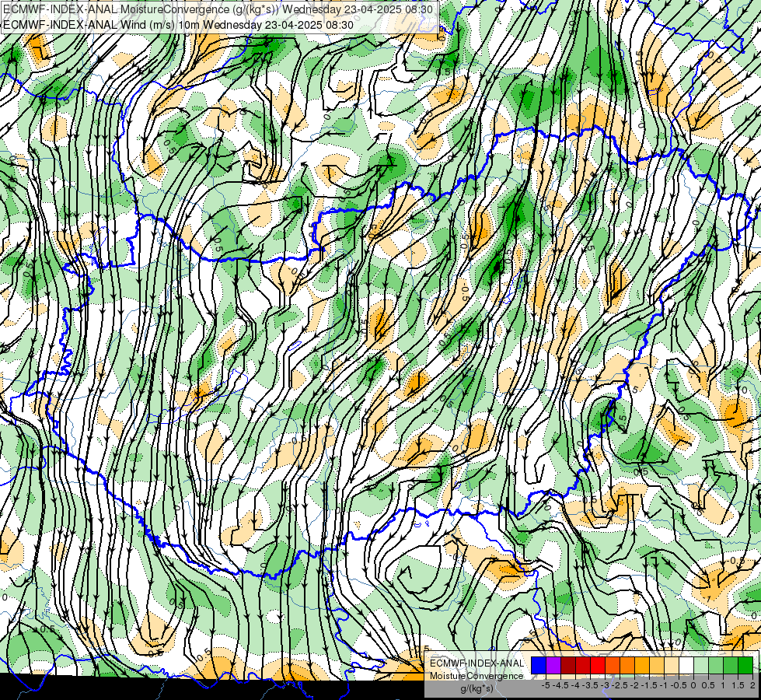The height and width of the screenshot is (700, 761).
Task: Click the pale peach swatch left of white
Action: tap(671, 665)
